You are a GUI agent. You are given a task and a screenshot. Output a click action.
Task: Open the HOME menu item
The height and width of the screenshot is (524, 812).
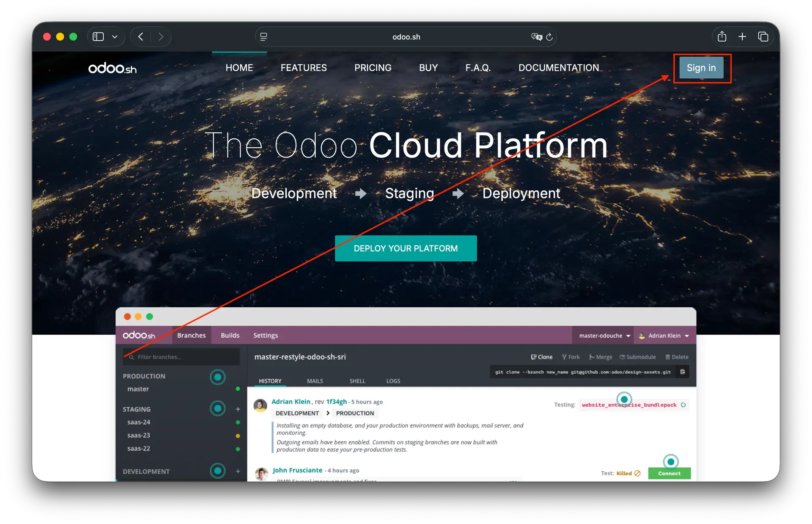(239, 68)
